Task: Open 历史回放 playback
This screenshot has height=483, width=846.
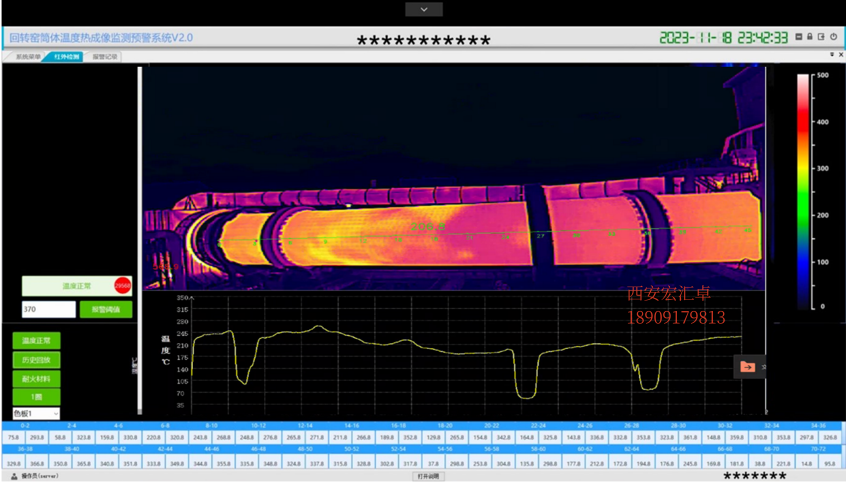Action: click(x=36, y=360)
